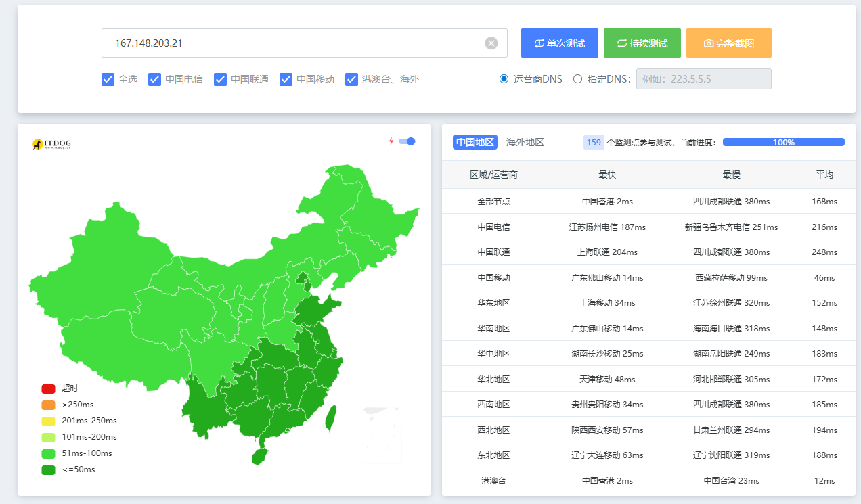This screenshot has height=504, width=861.
Task: Click 完整截图 screenshot button
Action: (728, 43)
